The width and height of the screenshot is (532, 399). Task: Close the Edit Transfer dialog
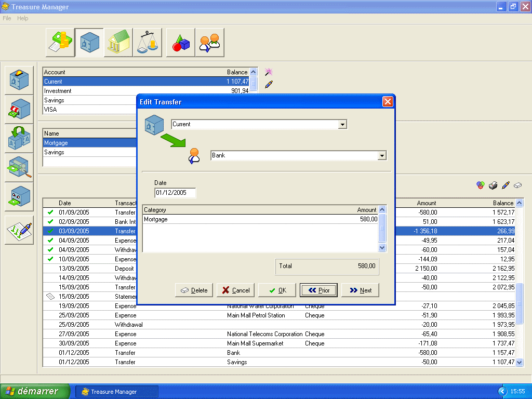pyautogui.click(x=388, y=101)
